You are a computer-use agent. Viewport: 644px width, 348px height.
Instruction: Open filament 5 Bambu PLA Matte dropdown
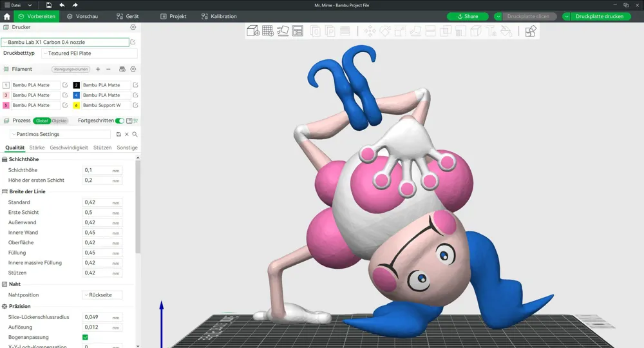[x=35, y=105]
